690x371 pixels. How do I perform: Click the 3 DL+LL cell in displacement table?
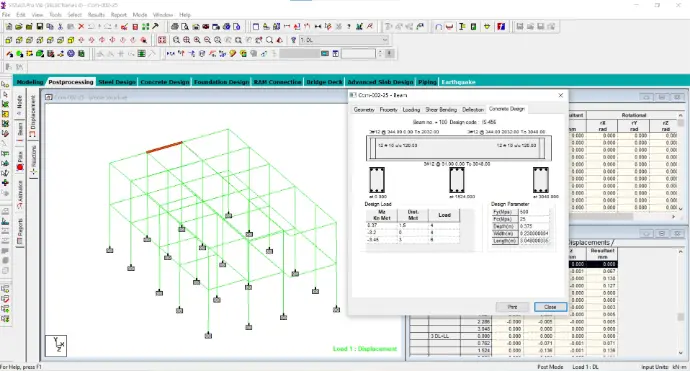(x=445, y=336)
